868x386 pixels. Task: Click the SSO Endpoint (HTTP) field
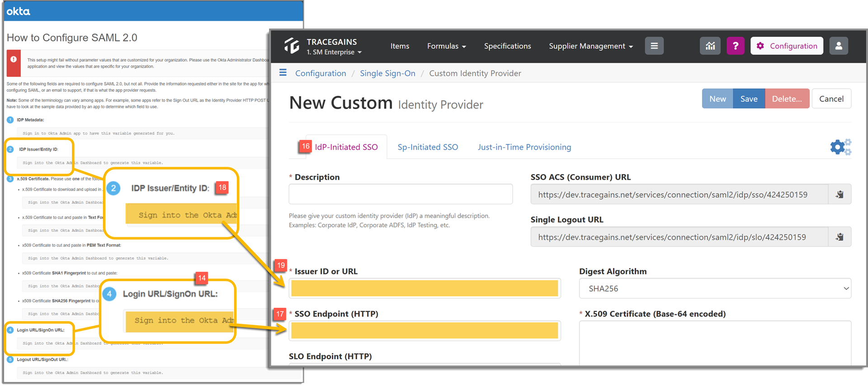[425, 331]
